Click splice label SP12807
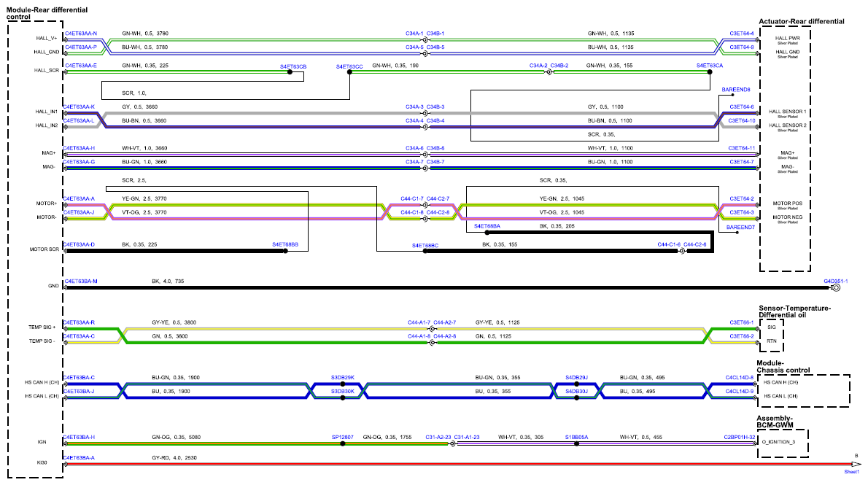The height and width of the screenshot is (485, 868). pos(343,438)
